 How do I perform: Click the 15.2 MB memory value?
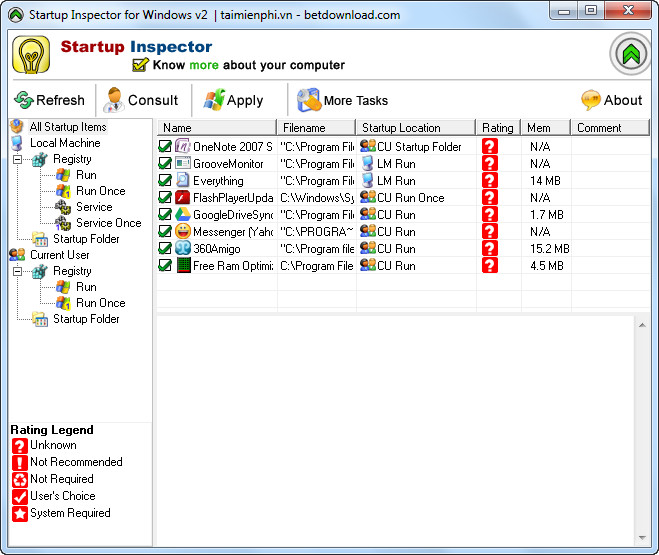pos(549,249)
